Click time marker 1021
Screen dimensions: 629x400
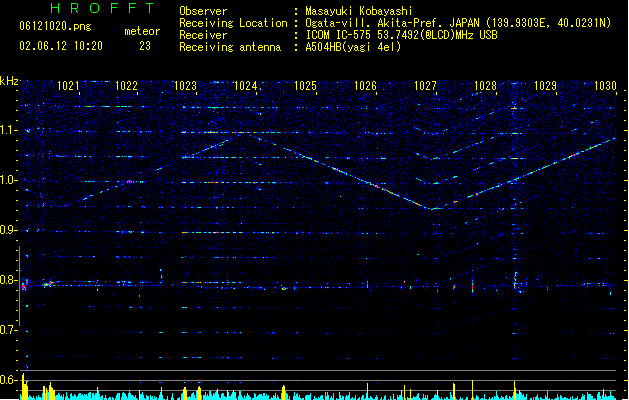tap(68, 86)
